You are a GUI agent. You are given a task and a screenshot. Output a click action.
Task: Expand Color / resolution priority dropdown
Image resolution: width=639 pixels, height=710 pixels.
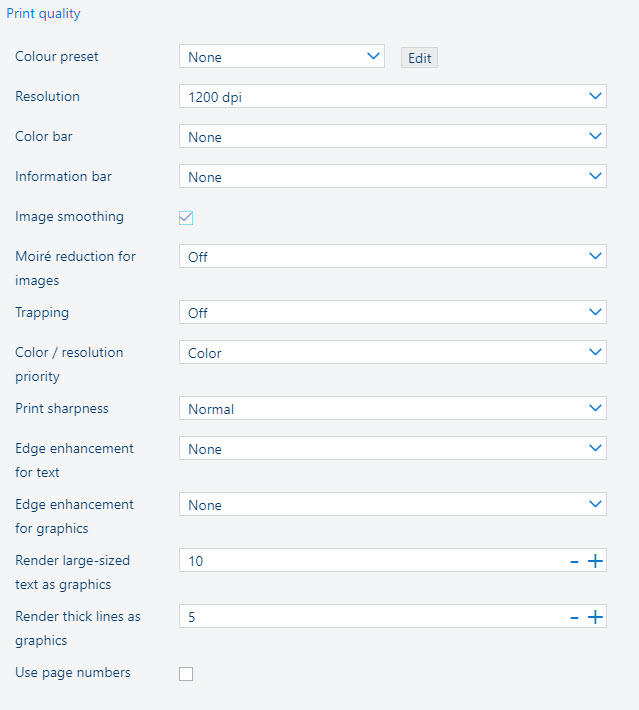392,353
